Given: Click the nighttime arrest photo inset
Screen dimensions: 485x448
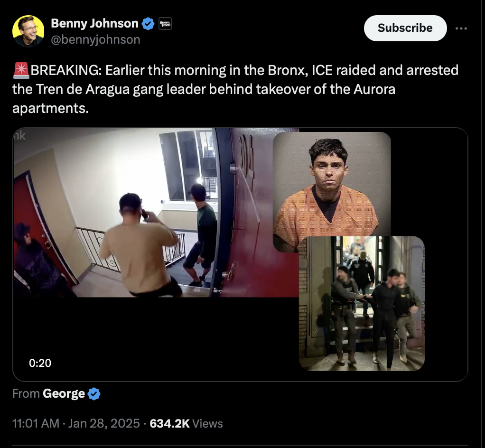Looking at the screenshot, I should [362, 303].
